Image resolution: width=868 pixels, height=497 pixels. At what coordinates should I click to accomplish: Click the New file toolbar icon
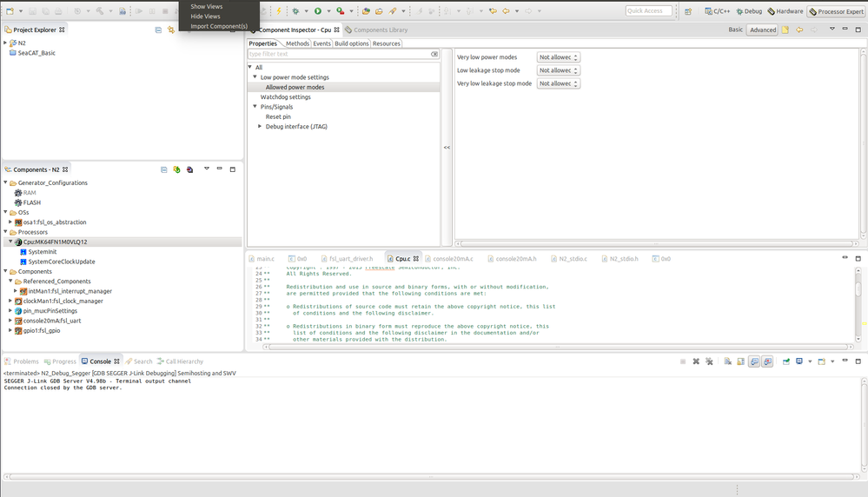tap(10, 11)
